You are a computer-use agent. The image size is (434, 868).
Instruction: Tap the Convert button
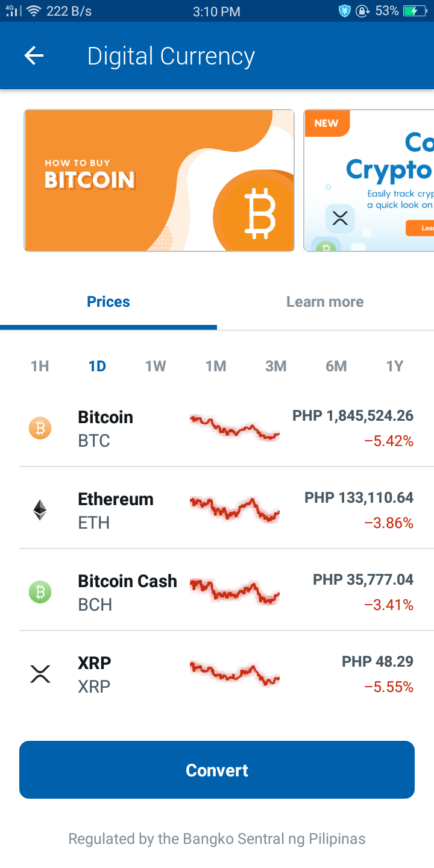click(x=217, y=770)
